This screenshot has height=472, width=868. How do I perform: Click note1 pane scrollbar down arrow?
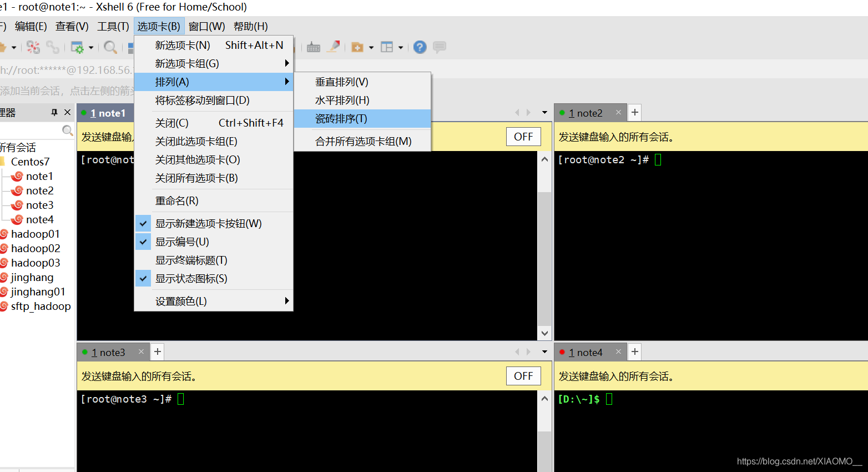pos(544,333)
